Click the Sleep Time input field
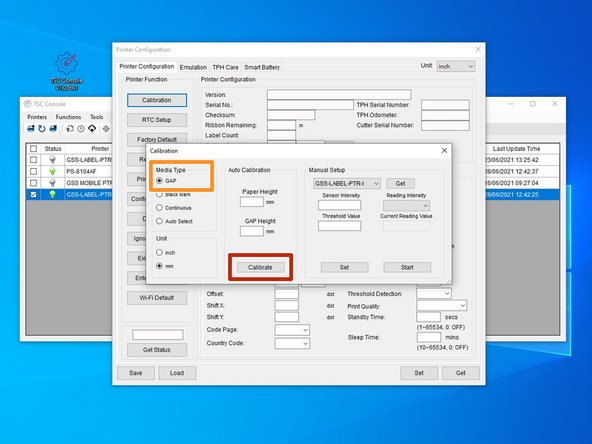592x444 pixels. pyautogui.click(x=429, y=337)
